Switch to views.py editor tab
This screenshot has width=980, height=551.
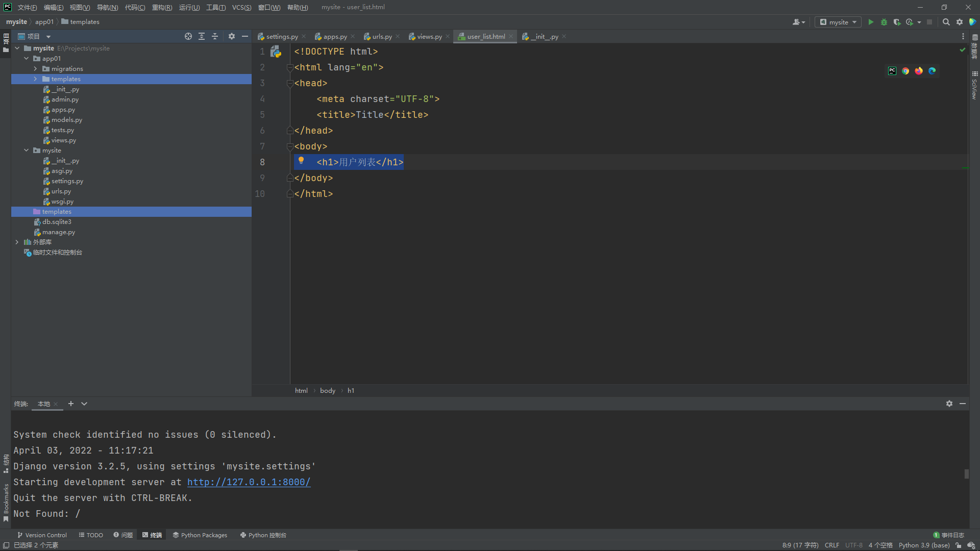(x=429, y=36)
